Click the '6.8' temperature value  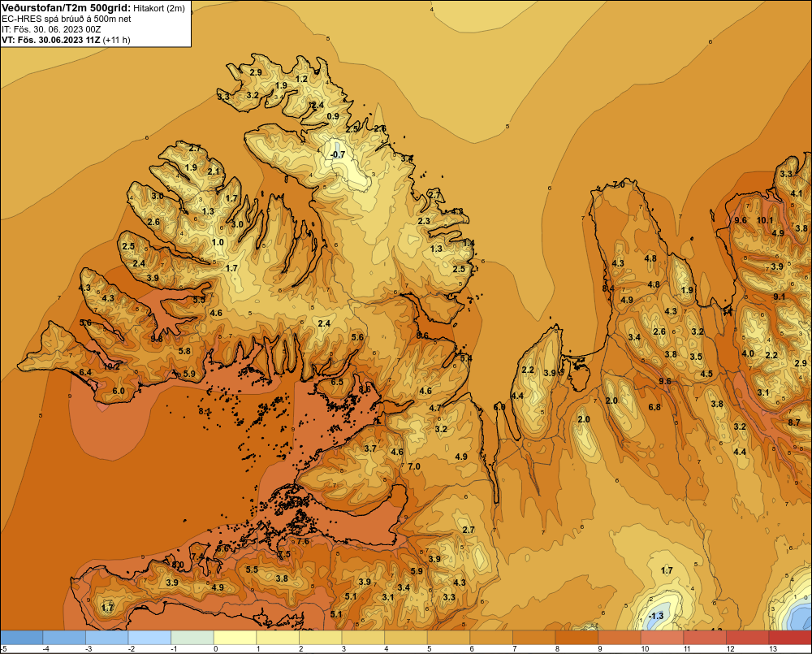click(x=654, y=407)
